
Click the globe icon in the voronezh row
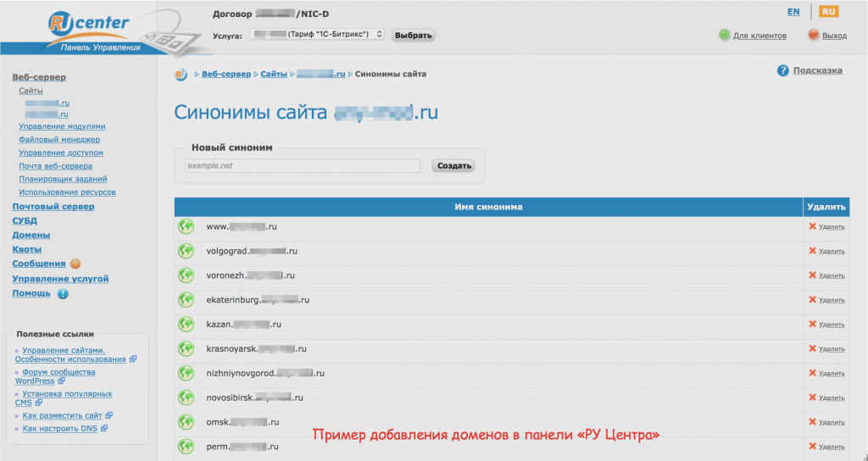[186, 275]
